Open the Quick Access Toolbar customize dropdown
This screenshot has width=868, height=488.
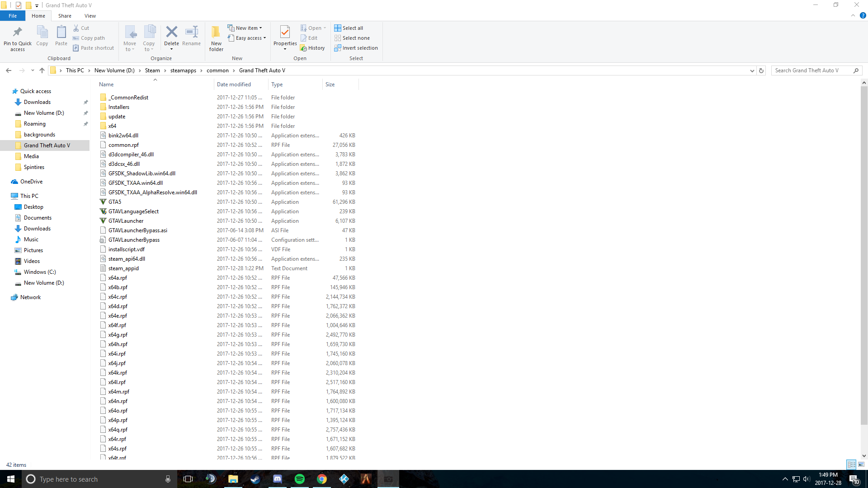(37, 5)
